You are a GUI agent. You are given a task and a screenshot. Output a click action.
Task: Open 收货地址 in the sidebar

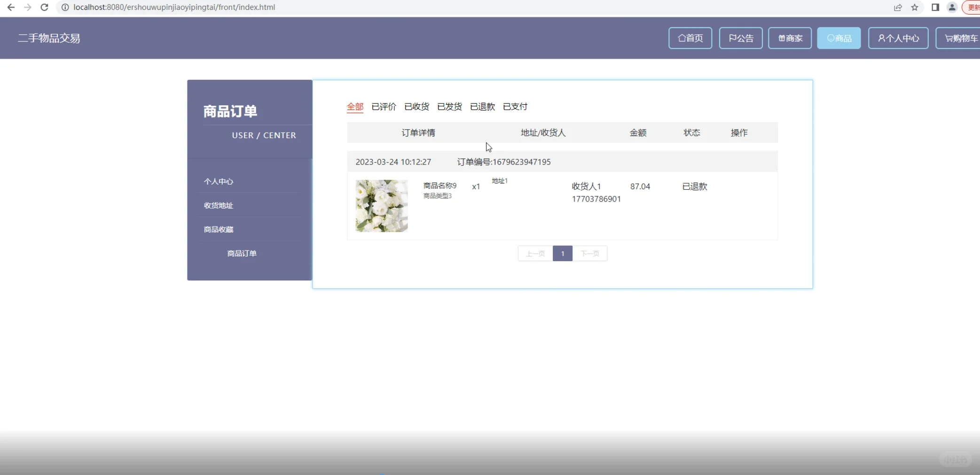(x=218, y=205)
